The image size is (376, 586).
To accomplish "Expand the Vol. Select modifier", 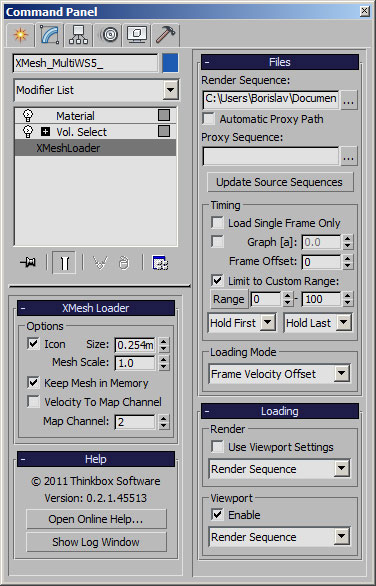I will coord(46,132).
